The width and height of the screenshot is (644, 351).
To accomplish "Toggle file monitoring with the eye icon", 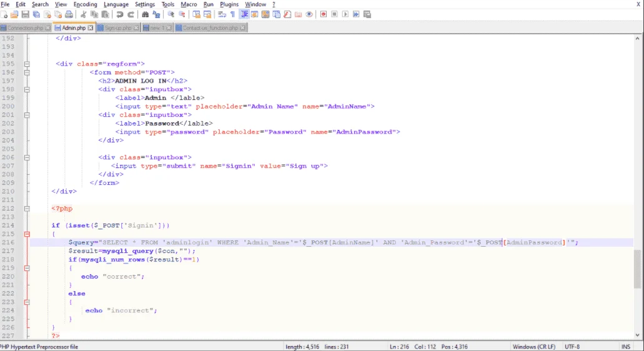I will coord(309,14).
